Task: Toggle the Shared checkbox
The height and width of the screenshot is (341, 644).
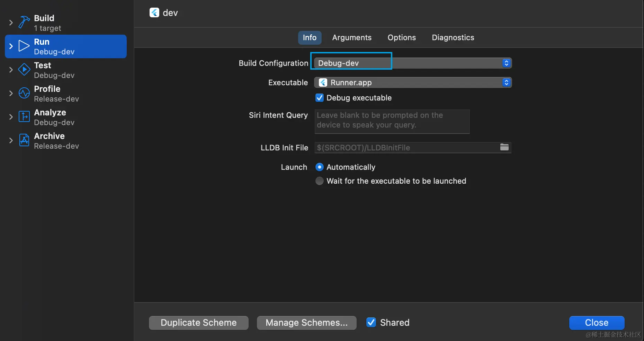Action: (x=371, y=322)
